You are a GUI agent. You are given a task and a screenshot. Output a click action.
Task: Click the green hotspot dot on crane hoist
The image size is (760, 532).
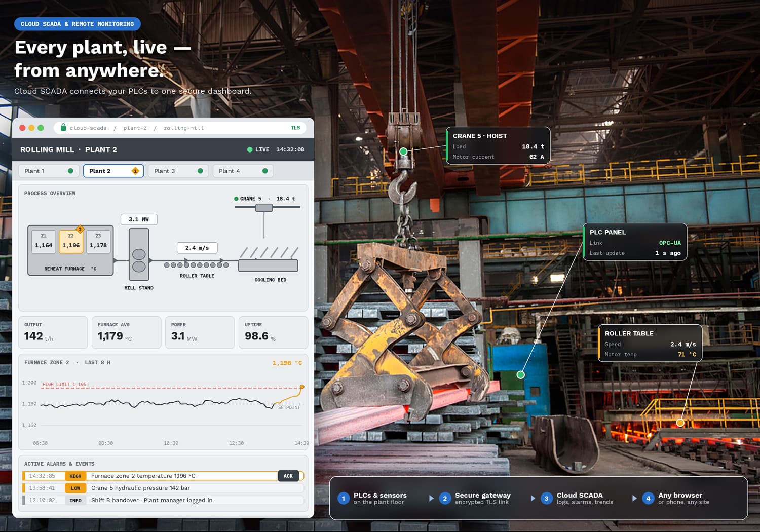[403, 151]
